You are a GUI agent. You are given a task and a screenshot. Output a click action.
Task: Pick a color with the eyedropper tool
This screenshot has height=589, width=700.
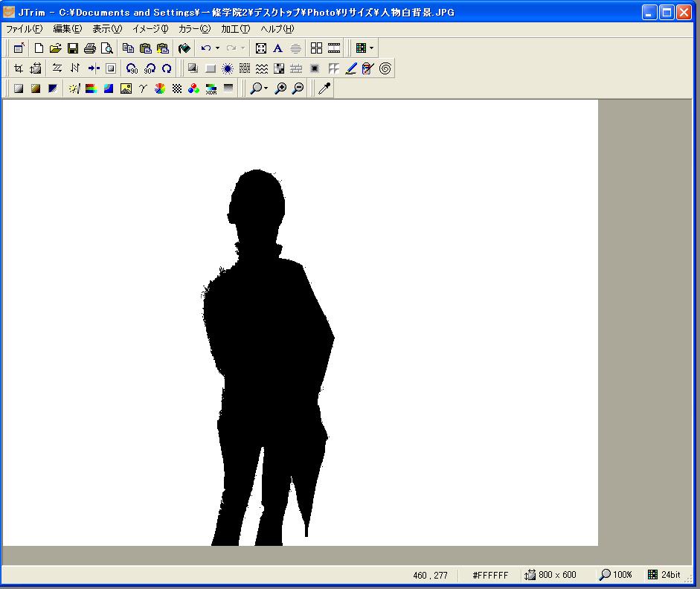324,88
